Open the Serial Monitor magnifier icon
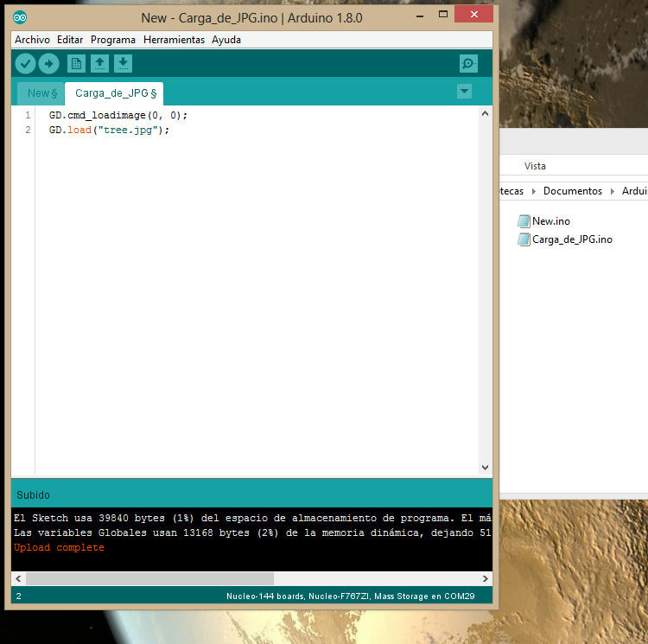Viewport: 648px width, 644px height. 468,64
